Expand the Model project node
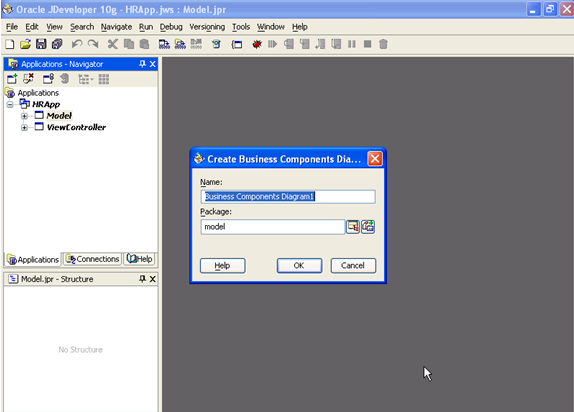574x412 pixels. coord(24,116)
